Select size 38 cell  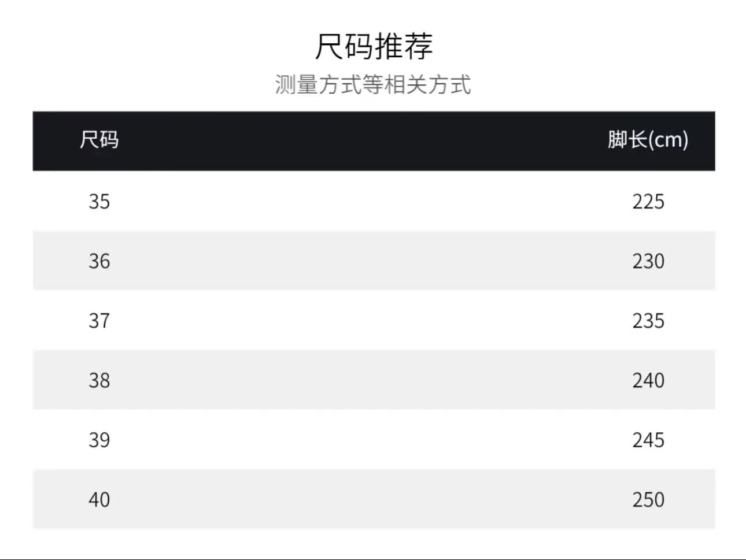(99, 380)
